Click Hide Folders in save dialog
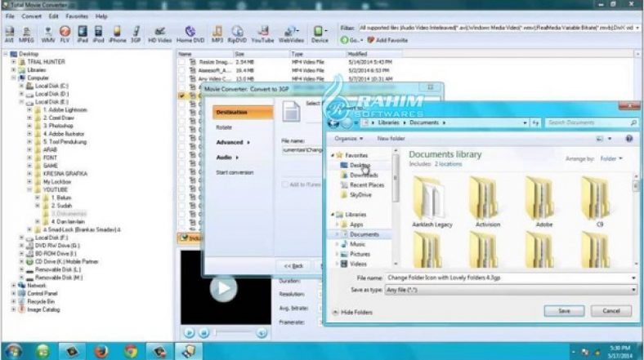The image size is (644, 360). pyautogui.click(x=353, y=313)
